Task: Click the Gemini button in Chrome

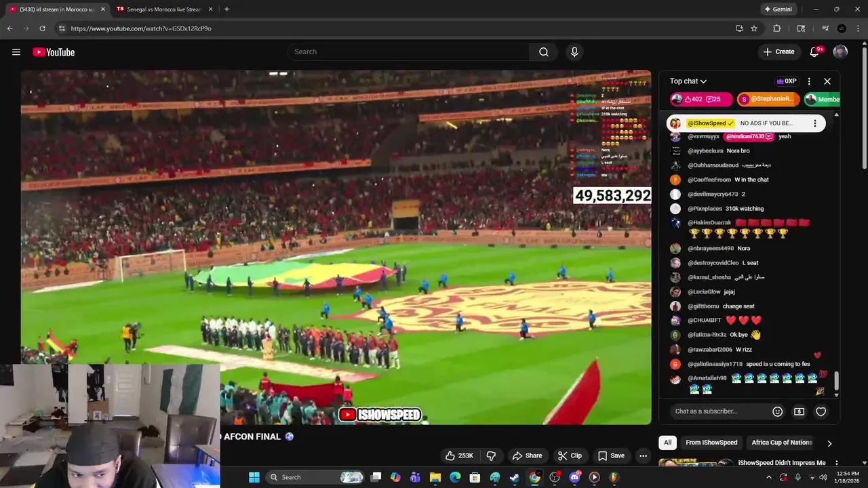Action: coord(778,9)
